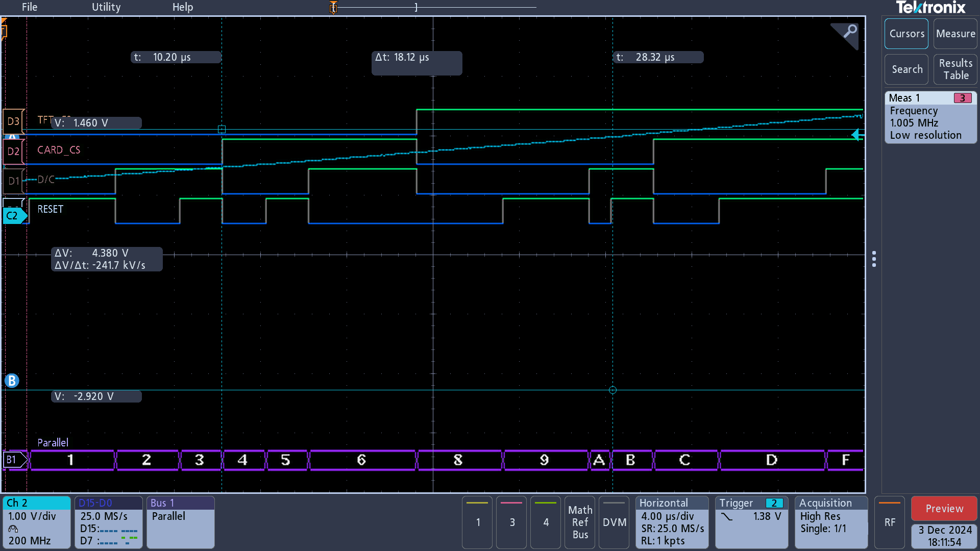Click the trigger level arrow on right edge
This screenshot has height=551, width=980.
[x=857, y=135]
